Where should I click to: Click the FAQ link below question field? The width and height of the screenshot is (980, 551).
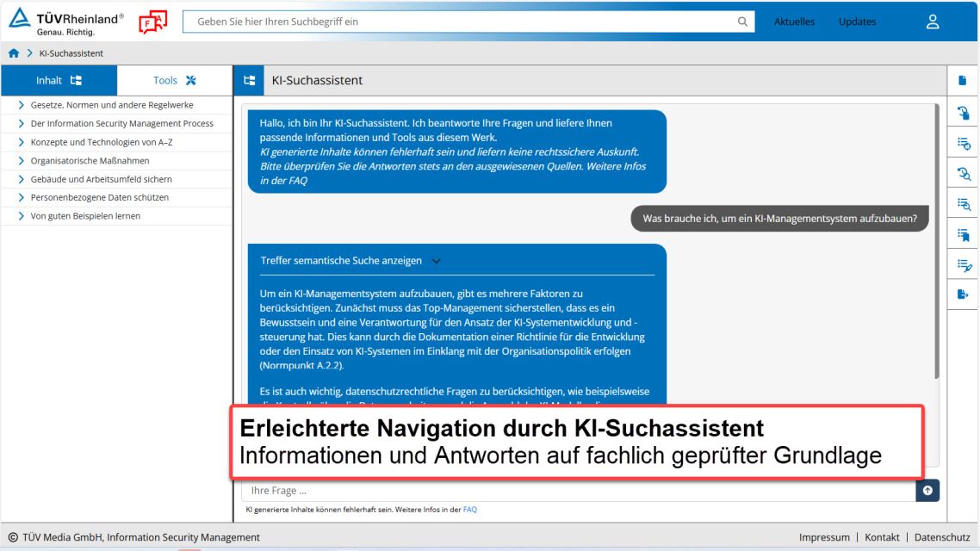coord(470,510)
